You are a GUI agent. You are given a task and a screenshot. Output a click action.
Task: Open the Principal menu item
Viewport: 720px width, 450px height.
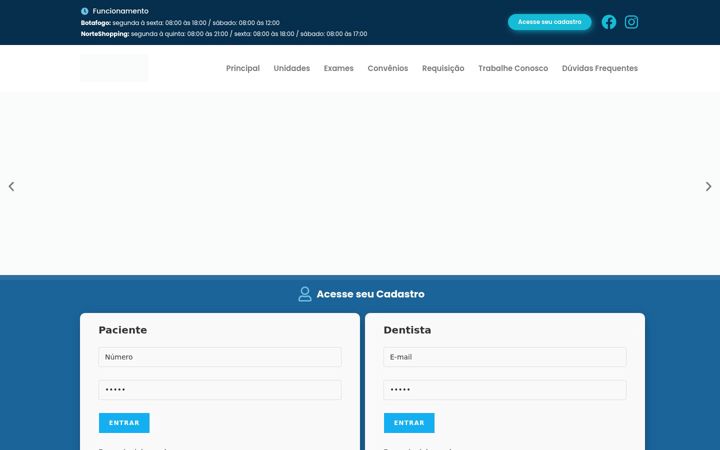point(243,68)
